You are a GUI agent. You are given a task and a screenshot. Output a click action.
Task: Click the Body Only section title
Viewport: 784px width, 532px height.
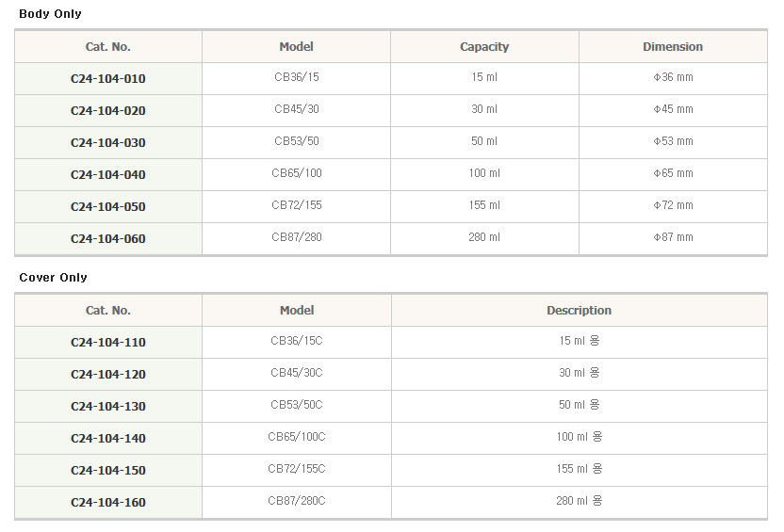pos(50,14)
